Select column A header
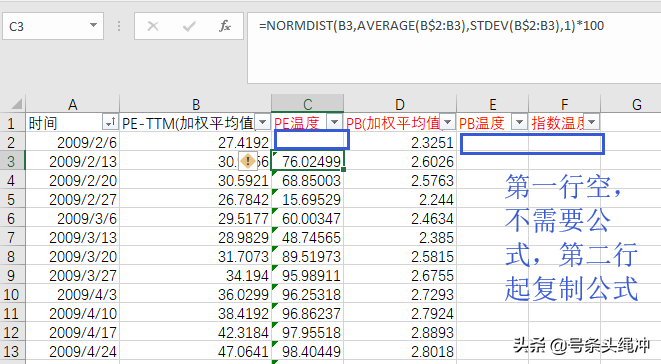Screen dimensions: 661x364 [73, 104]
